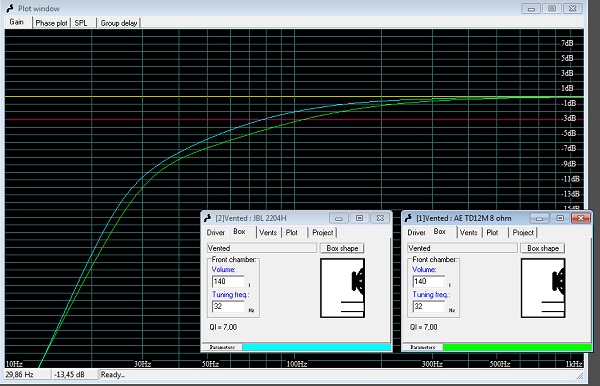Click the 29,86 Hz status bar readout
The height and width of the screenshot is (386, 600).
[28, 375]
